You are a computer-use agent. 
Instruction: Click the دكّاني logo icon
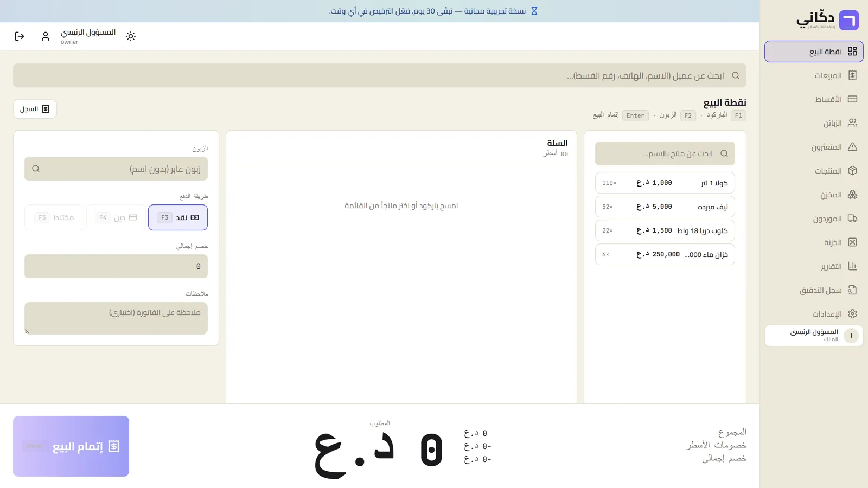[x=849, y=21]
